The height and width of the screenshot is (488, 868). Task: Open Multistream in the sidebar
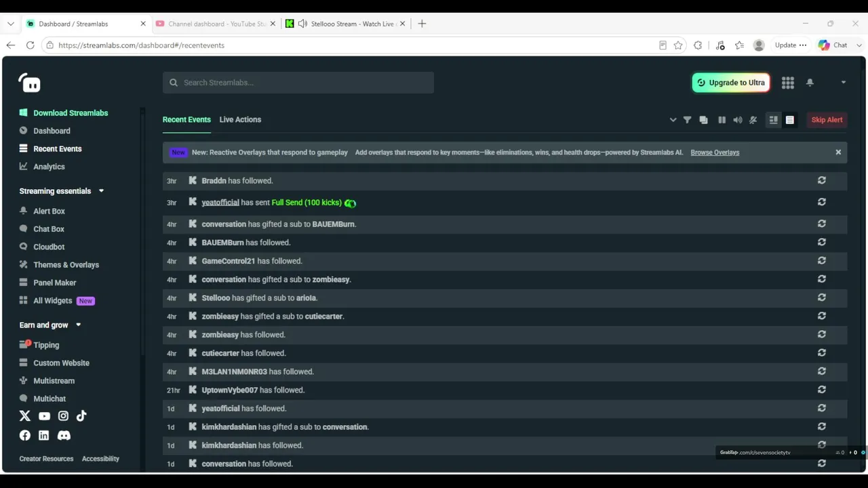click(54, 381)
